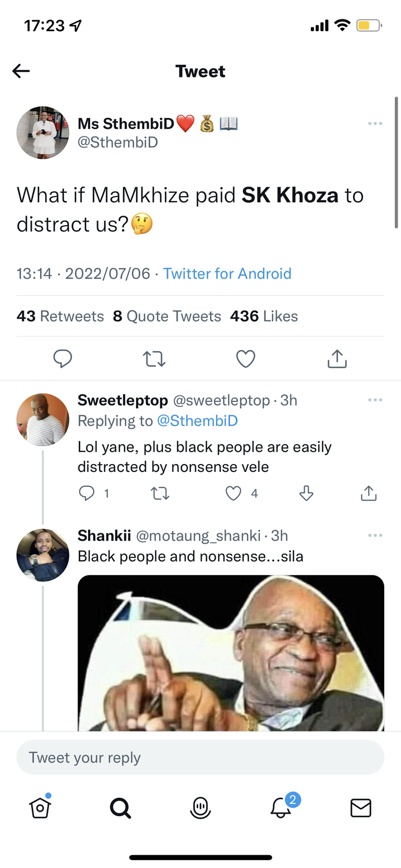
Task: Open more options on Shankii's reply
Action: point(375,535)
